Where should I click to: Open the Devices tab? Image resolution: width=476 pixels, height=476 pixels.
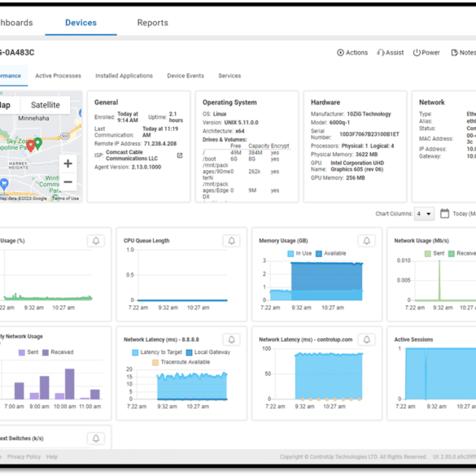pyautogui.click(x=81, y=23)
